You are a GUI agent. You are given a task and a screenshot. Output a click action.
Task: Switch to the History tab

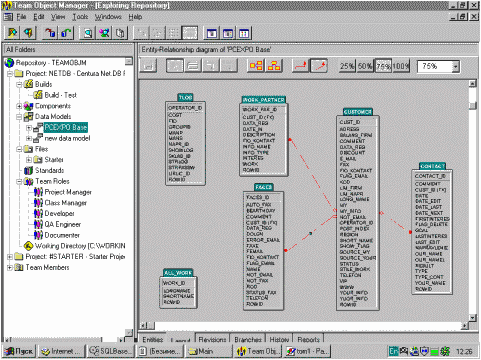[x=279, y=339]
